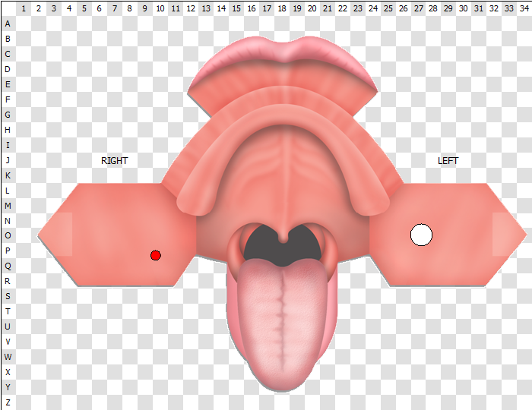
Task: Select row header E
Action: pyautogui.click(x=8, y=84)
